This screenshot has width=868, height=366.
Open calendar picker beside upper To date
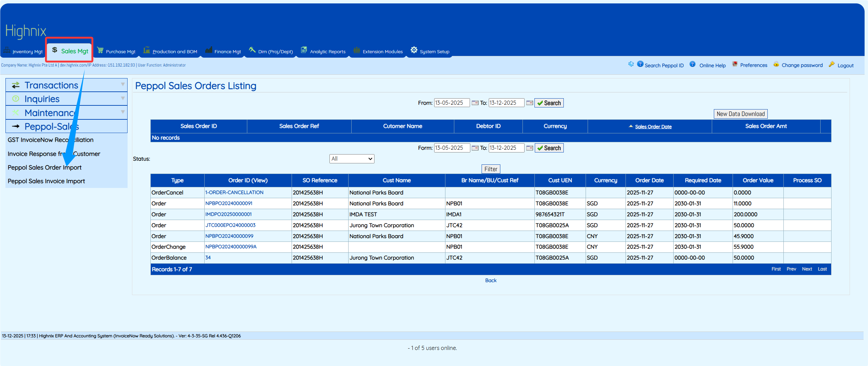[x=529, y=103]
